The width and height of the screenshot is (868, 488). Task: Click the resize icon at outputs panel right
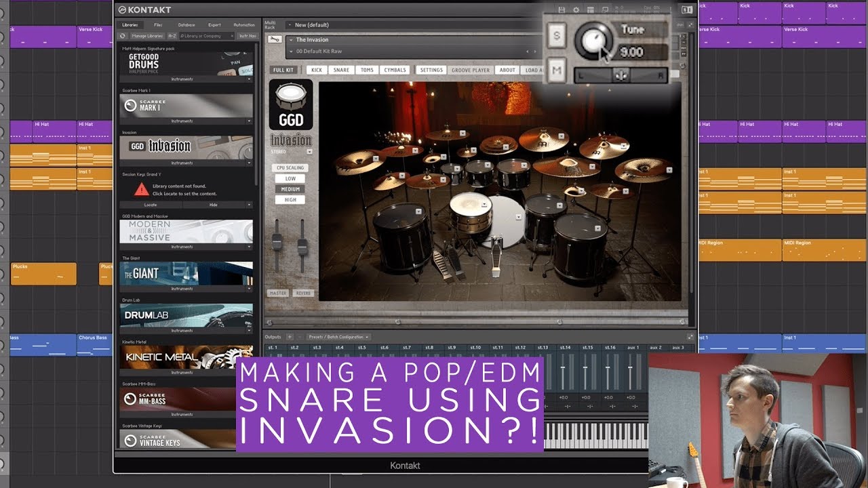690,337
